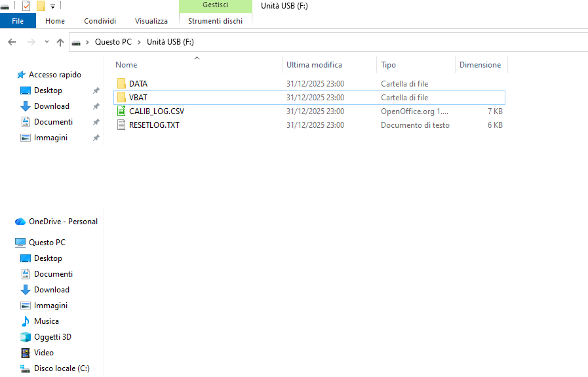
Task: Click the Questo PC monitor icon
Action: tap(20, 243)
